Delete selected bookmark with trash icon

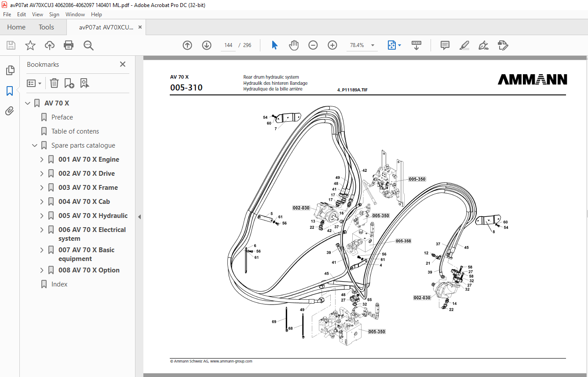coord(54,83)
